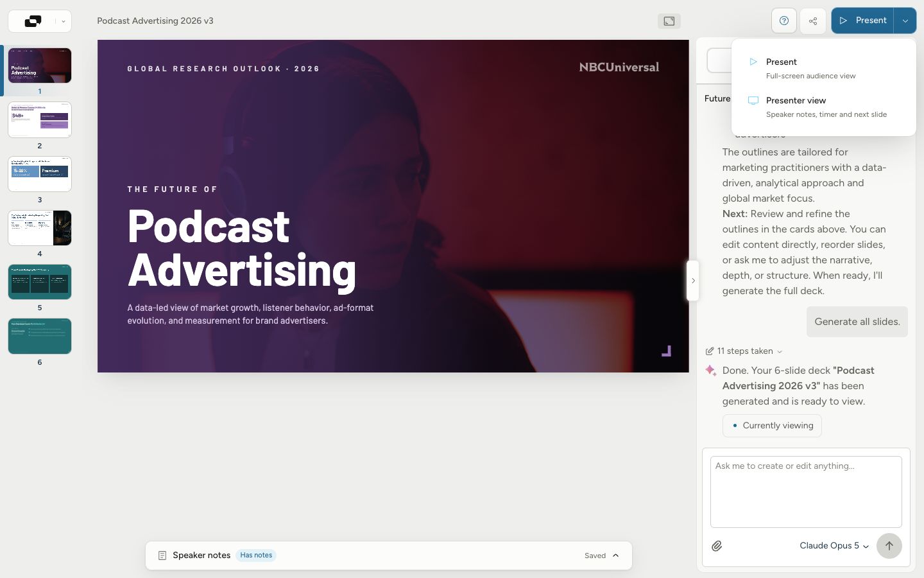Focus the Ask me to create input
Image resolution: width=924 pixels, height=578 pixels.
point(806,491)
